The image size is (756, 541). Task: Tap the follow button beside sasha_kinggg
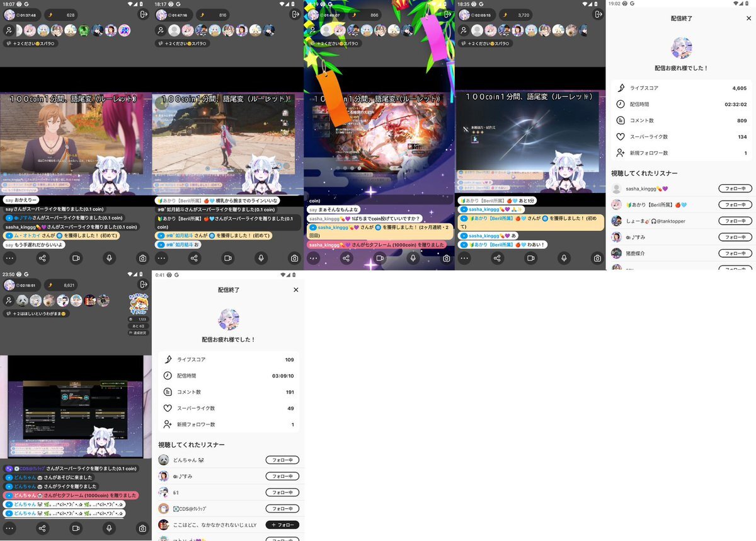pos(735,189)
